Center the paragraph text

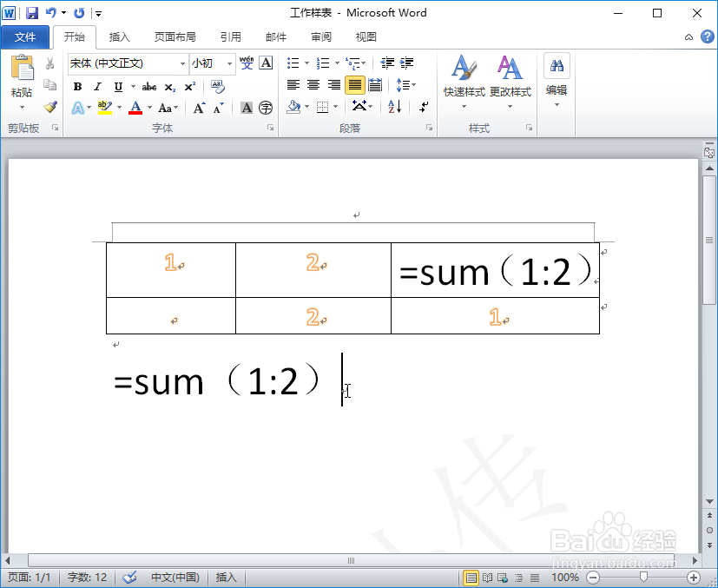[x=313, y=85]
